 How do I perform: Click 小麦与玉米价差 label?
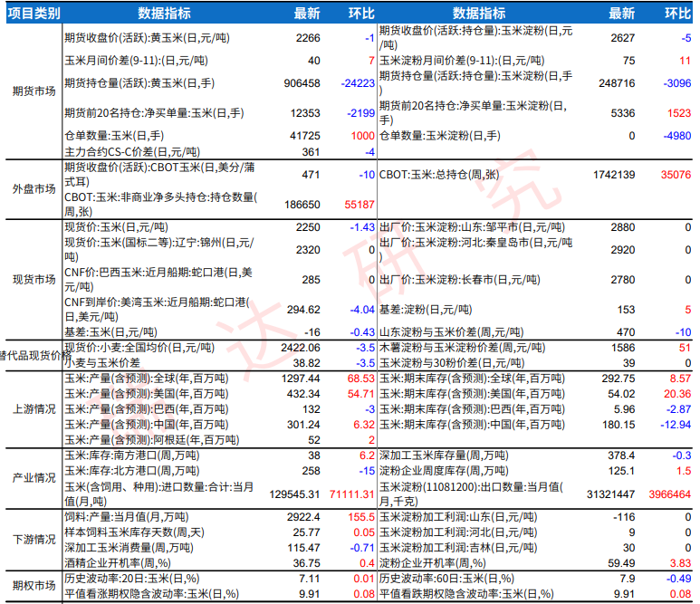coord(102,363)
